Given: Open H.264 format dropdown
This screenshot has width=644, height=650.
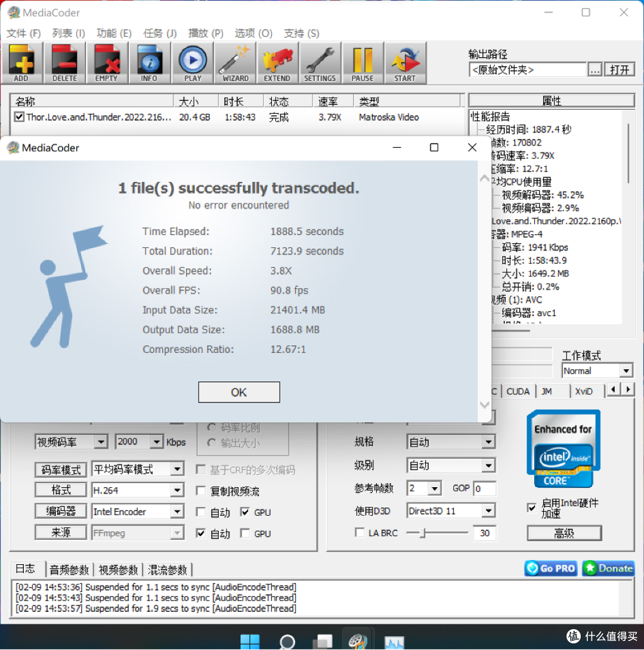Looking at the screenshot, I should [177, 490].
